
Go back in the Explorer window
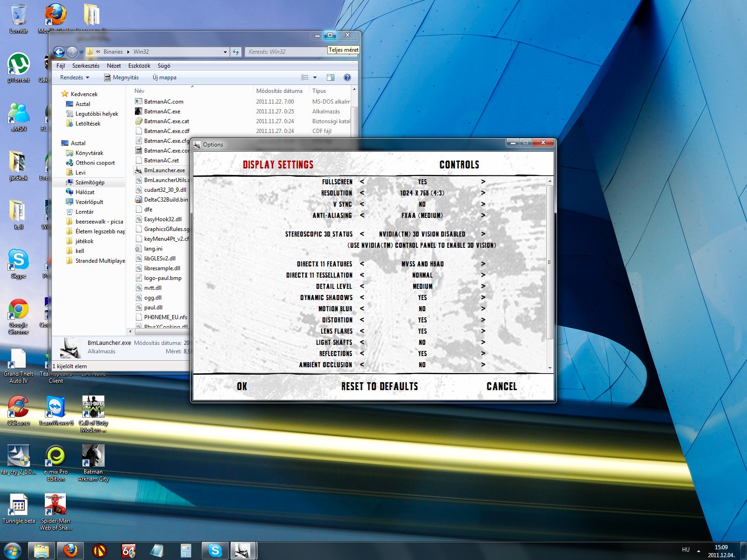click(59, 52)
